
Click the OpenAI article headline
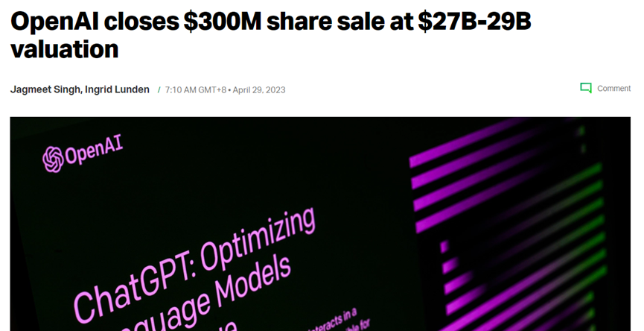[271, 35]
